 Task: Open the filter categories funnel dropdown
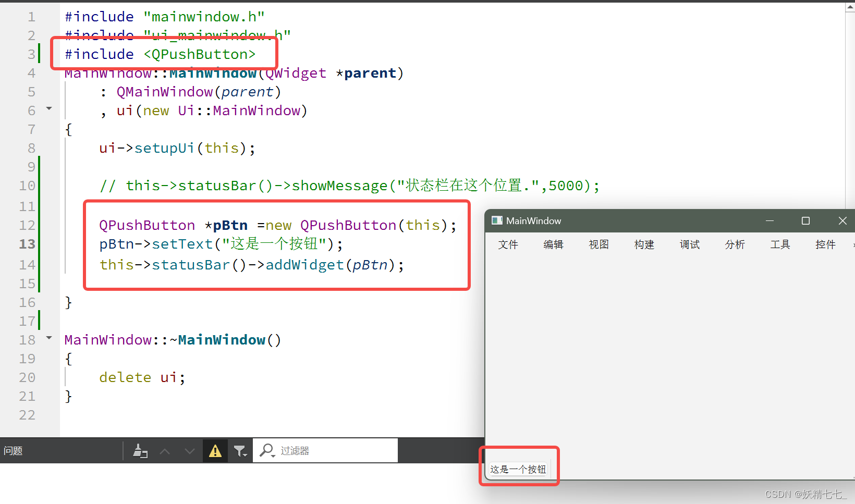point(240,451)
